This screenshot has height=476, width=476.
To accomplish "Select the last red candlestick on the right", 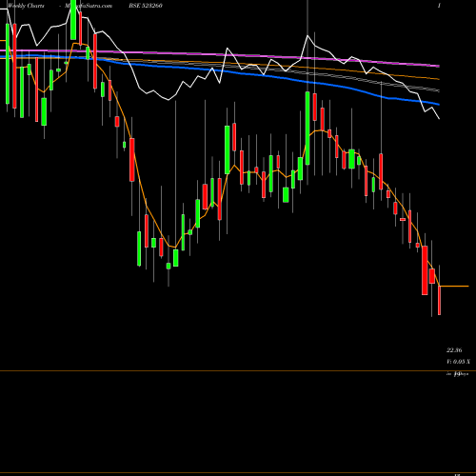I will tap(440, 300).
